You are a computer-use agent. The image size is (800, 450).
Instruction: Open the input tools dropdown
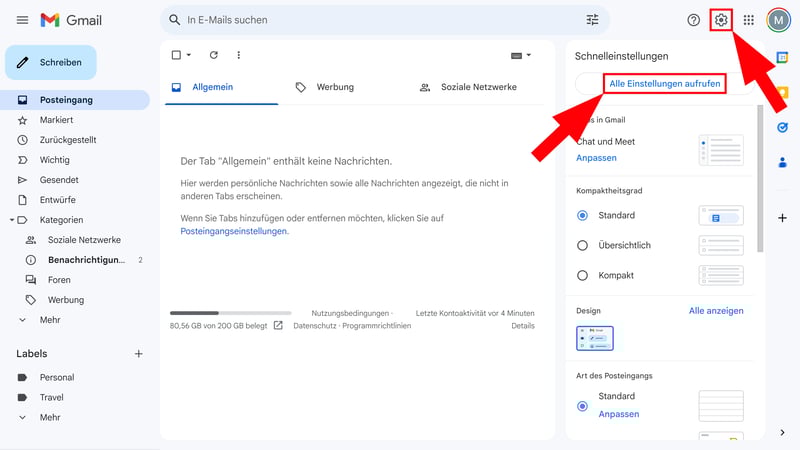(521, 55)
